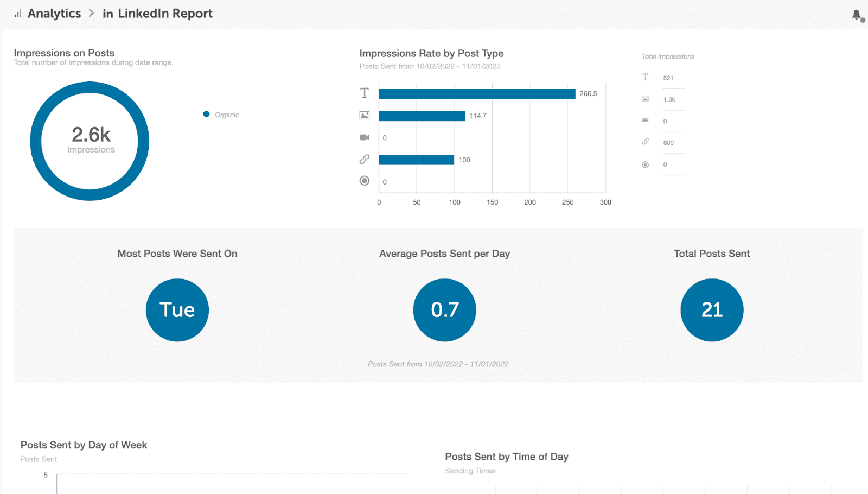Click the video icon in the Total Impressions list

click(x=645, y=121)
